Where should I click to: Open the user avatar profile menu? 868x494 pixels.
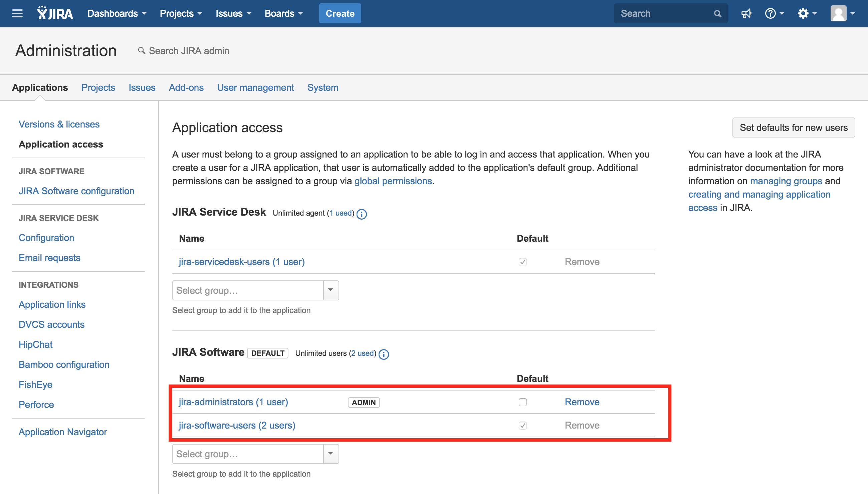(842, 14)
